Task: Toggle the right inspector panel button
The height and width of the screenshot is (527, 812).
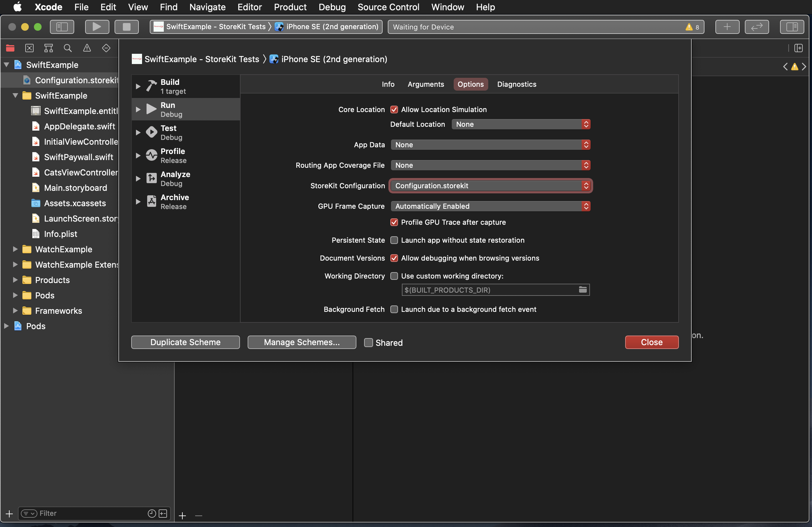Action: tap(792, 27)
